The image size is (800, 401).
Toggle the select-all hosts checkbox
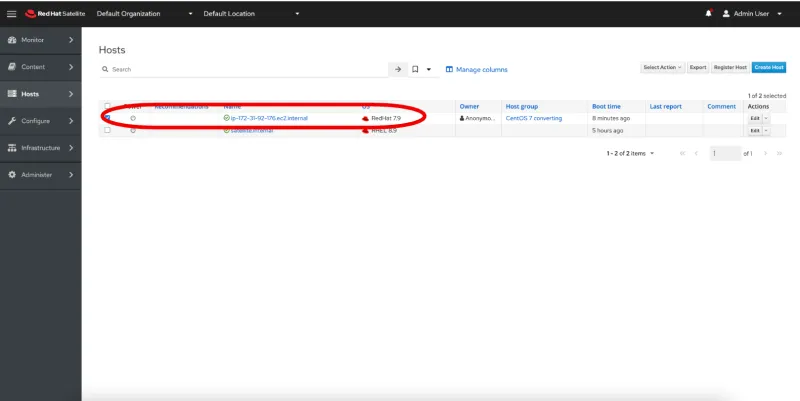(x=108, y=106)
